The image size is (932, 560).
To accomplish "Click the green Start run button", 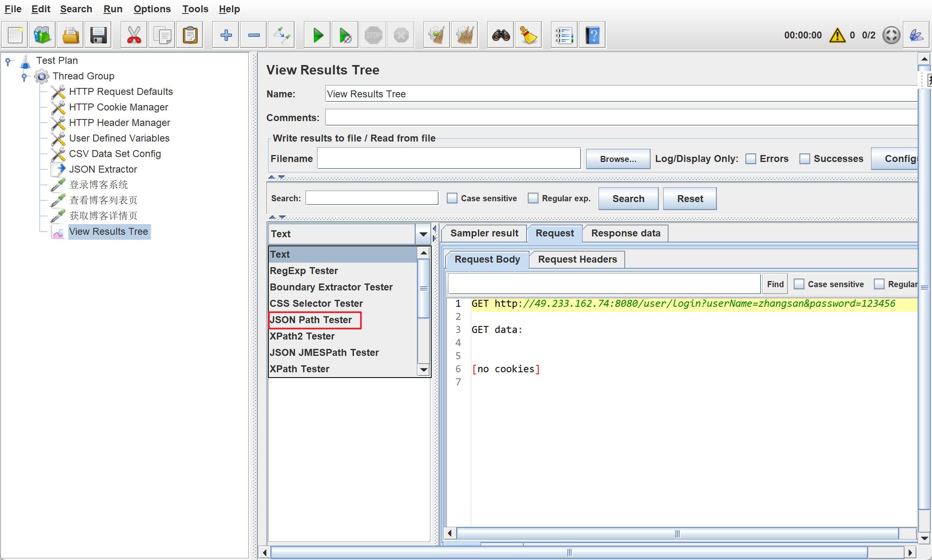I will pyautogui.click(x=317, y=36).
